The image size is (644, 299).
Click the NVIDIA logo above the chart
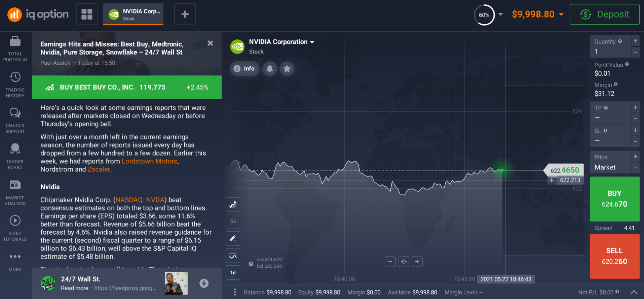pyautogui.click(x=237, y=47)
